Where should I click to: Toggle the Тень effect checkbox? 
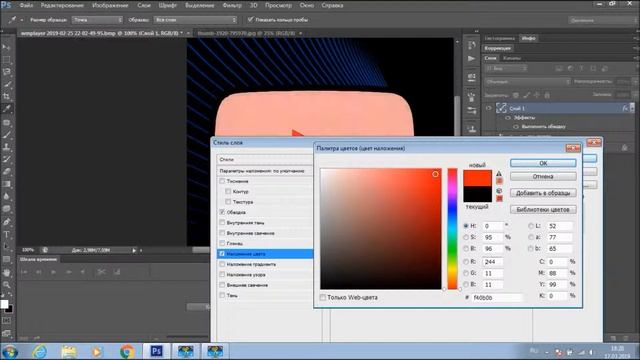[x=222, y=295]
